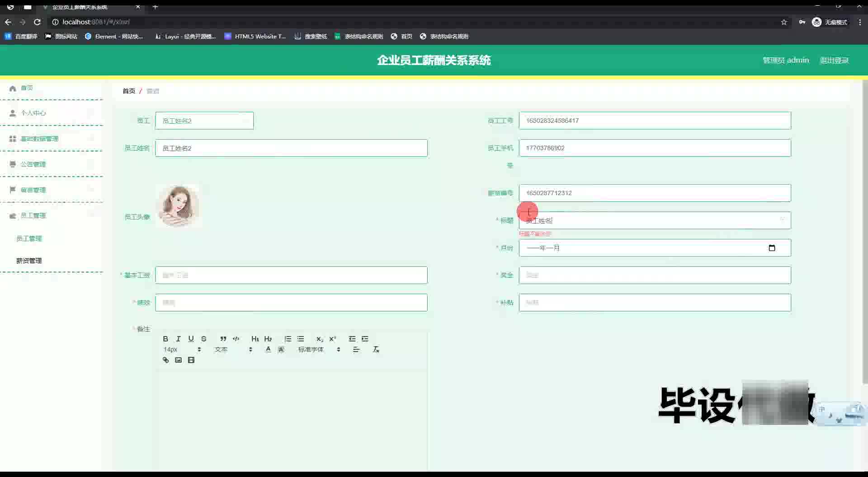Open the 百度翻译 bookmark
The image size is (868, 477).
click(21, 36)
